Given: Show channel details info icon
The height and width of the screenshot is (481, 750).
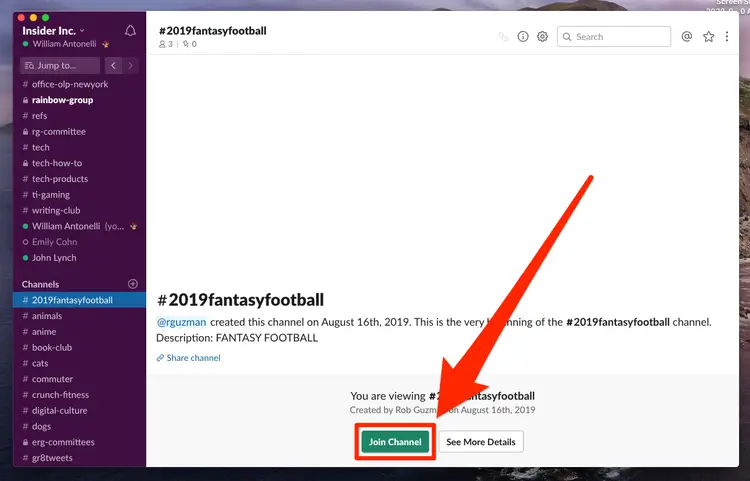Looking at the screenshot, I should click(x=523, y=36).
